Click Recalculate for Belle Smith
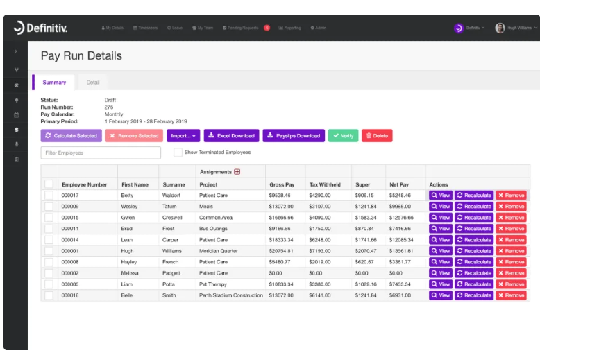608x364 pixels. point(474,295)
